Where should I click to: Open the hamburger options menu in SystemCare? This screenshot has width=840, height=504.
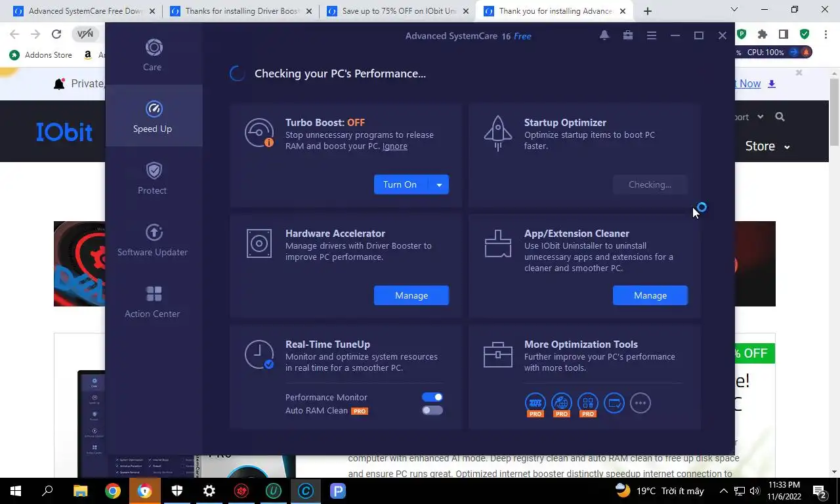(652, 35)
